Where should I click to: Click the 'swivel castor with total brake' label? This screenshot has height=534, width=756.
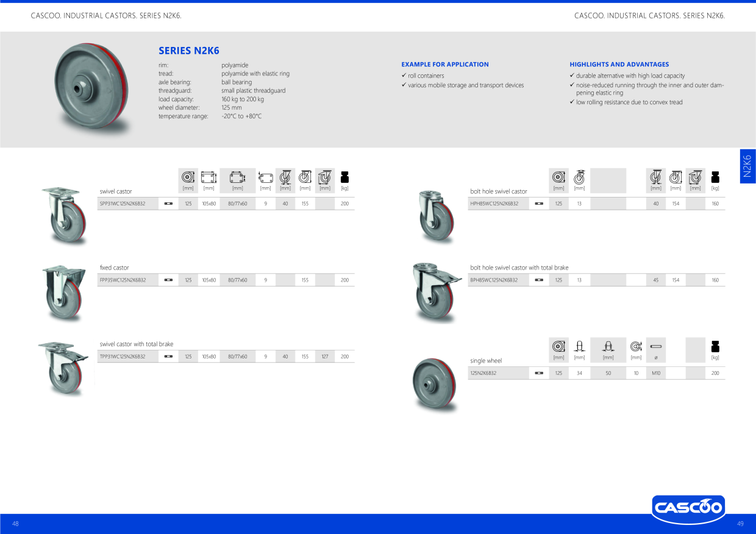click(x=137, y=344)
